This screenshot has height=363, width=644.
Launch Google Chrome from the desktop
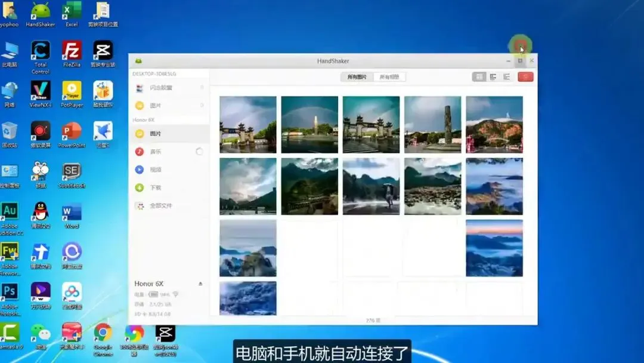[103, 339]
